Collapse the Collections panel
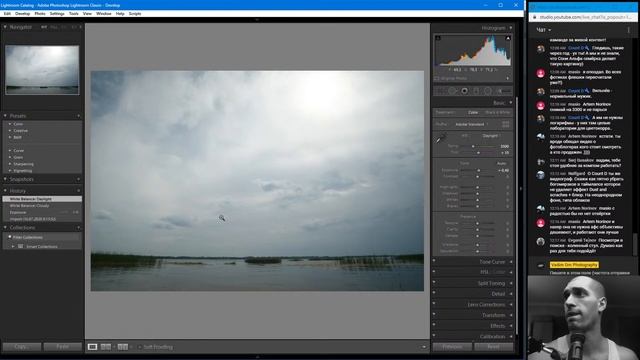Image resolution: width=640 pixels, height=360 pixels. [5, 227]
